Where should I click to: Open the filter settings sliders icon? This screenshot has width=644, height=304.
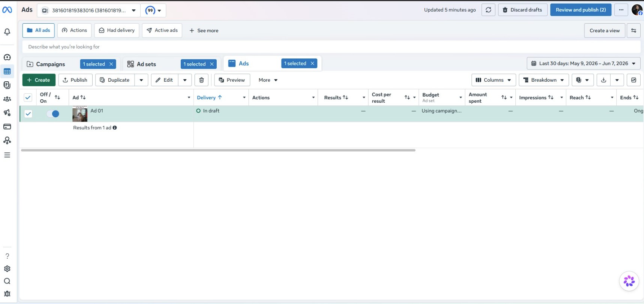(x=634, y=30)
